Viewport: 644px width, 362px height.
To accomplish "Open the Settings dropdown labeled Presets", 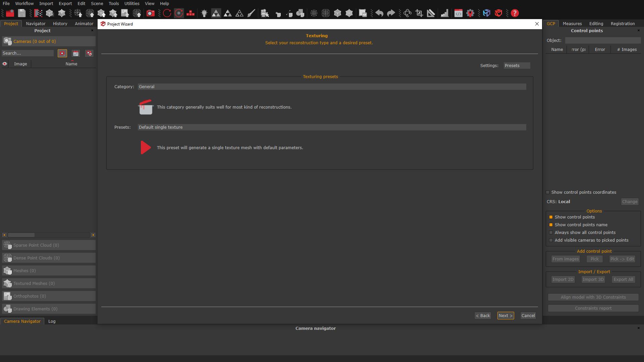I will coord(516,65).
